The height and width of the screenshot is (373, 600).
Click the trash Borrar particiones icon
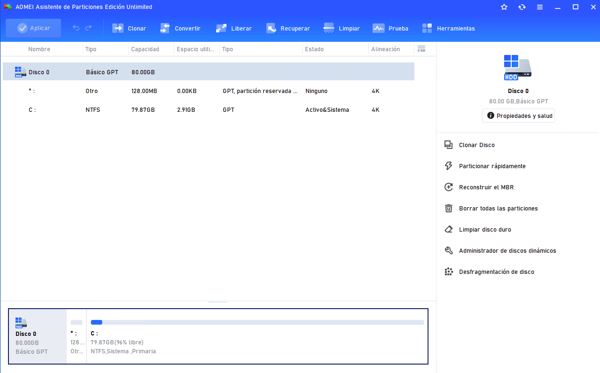coord(448,208)
